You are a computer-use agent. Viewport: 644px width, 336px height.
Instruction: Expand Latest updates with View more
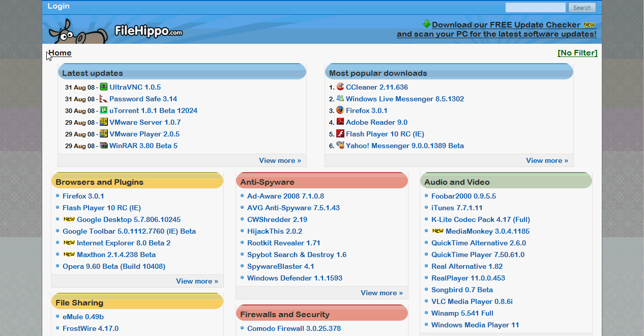click(280, 160)
